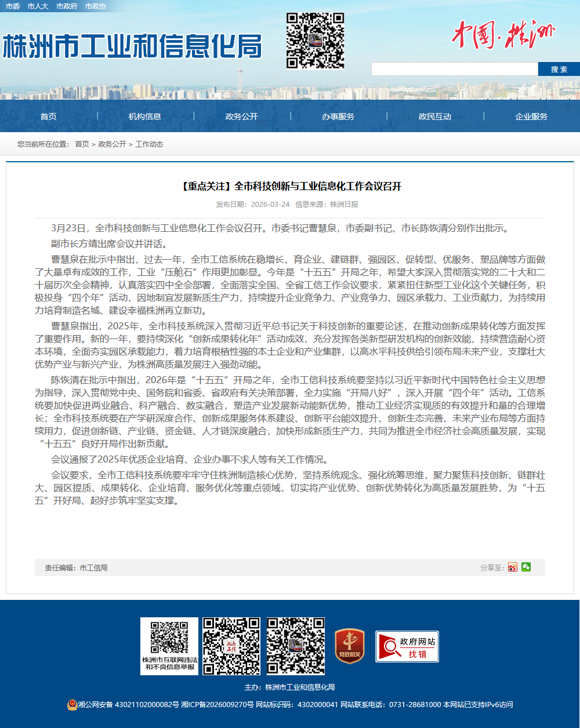The height and width of the screenshot is (728, 580).
Task: Click 工作动态 in the breadcrumb
Action: 150,144
